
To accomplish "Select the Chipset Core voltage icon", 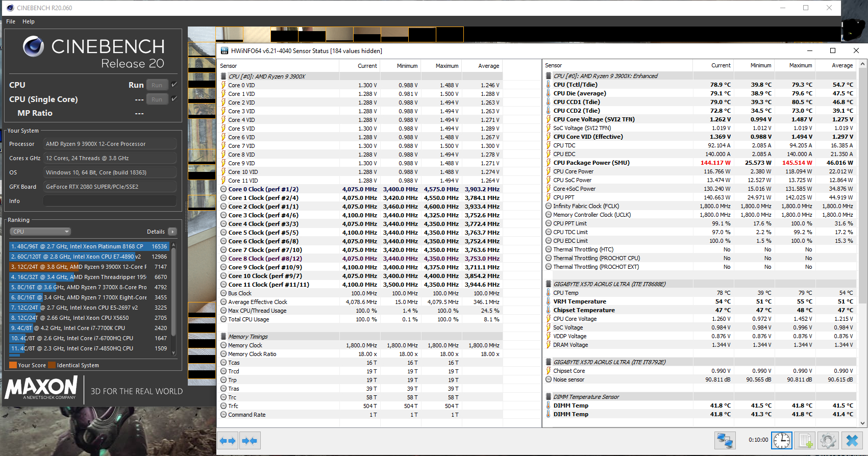I will click(549, 371).
